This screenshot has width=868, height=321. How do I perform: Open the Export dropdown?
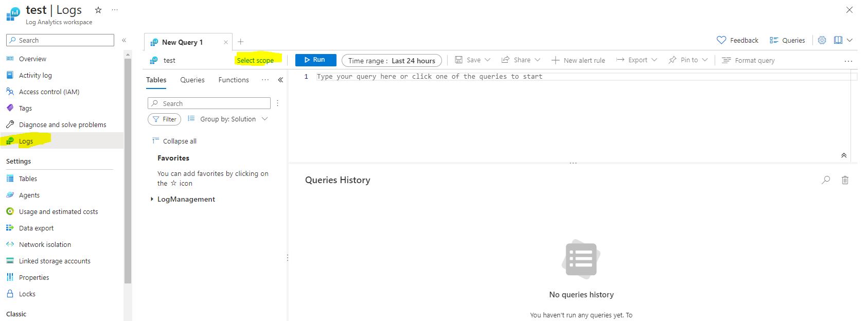[637, 60]
